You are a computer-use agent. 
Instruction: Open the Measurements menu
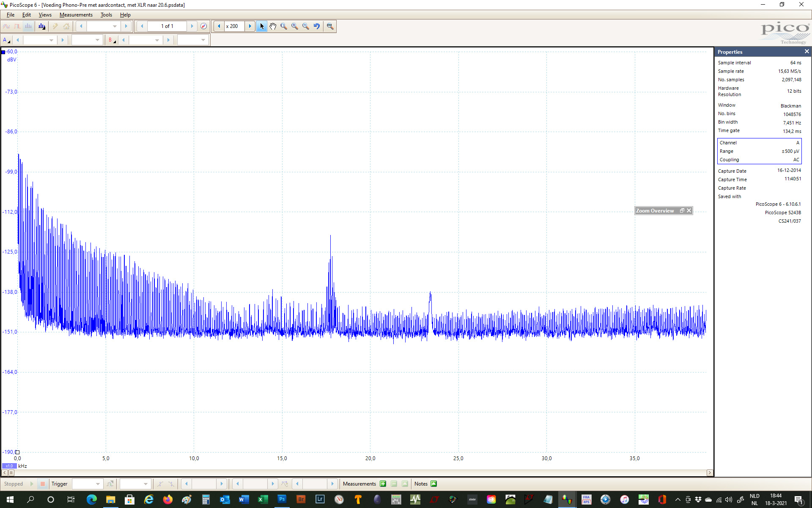76,15
